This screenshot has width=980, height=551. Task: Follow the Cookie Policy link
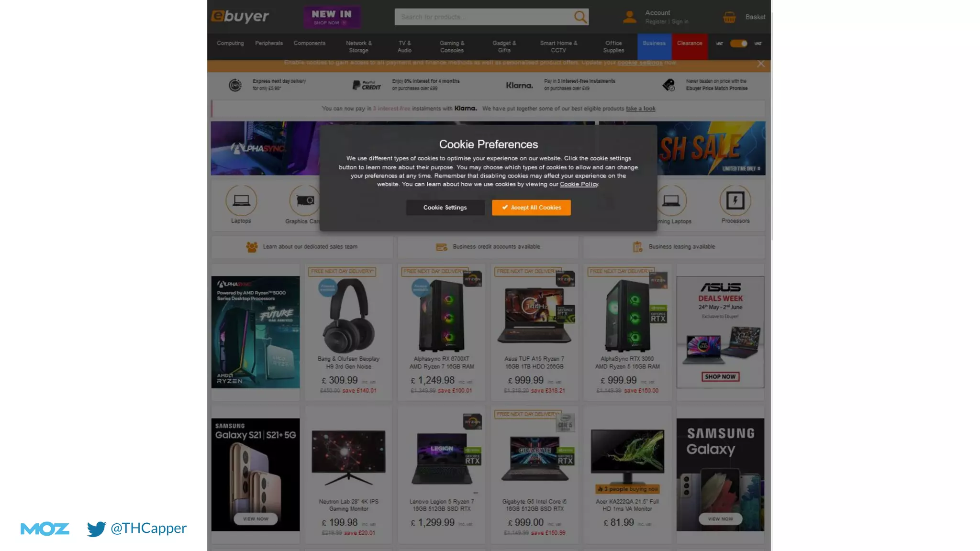[x=579, y=184]
